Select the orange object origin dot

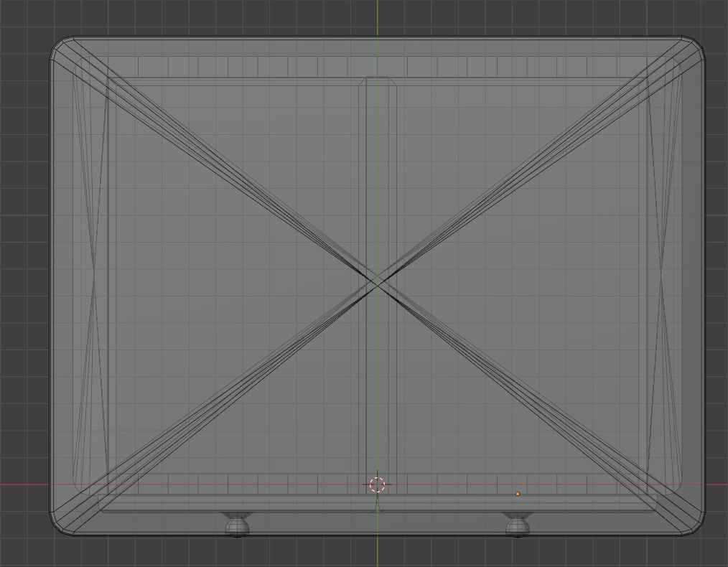coord(518,495)
